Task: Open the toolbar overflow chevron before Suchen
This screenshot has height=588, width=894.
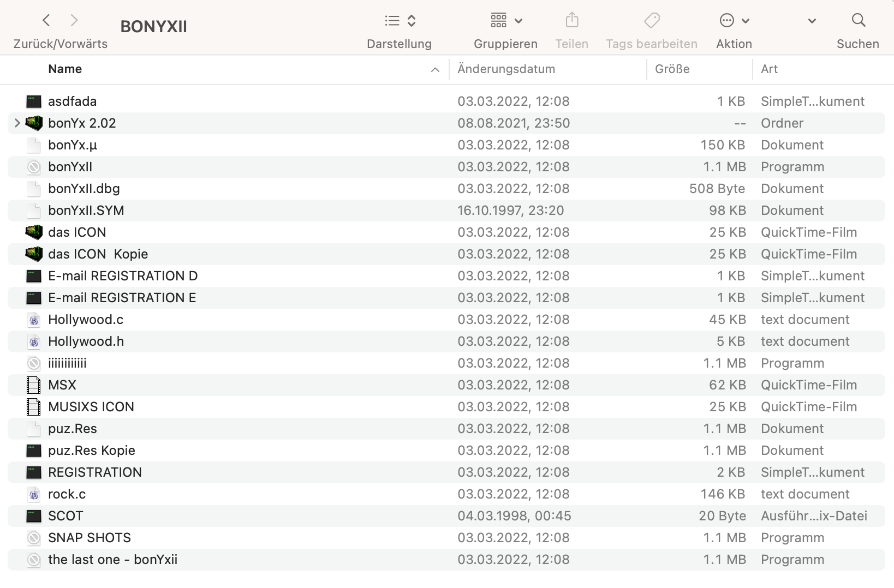Action: tap(812, 21)
